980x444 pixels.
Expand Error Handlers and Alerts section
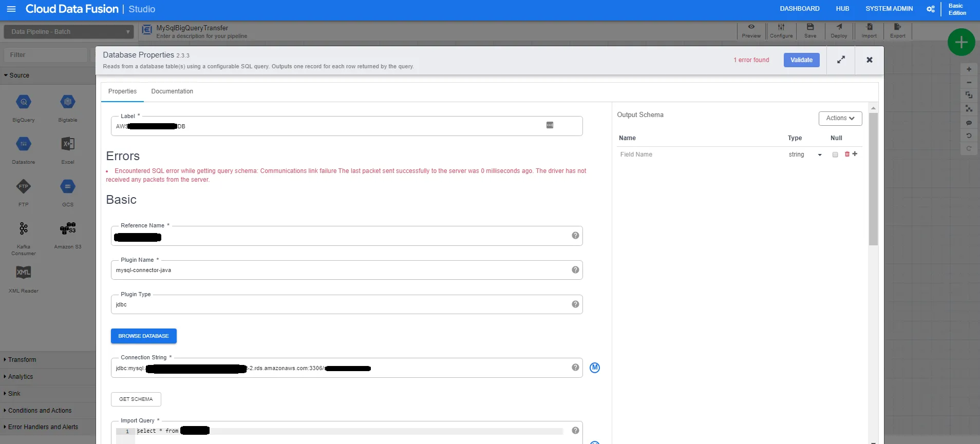[48, 427]
